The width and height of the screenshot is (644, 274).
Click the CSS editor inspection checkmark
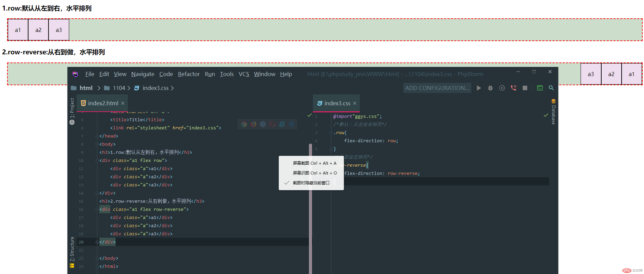(x=546, y=115)
